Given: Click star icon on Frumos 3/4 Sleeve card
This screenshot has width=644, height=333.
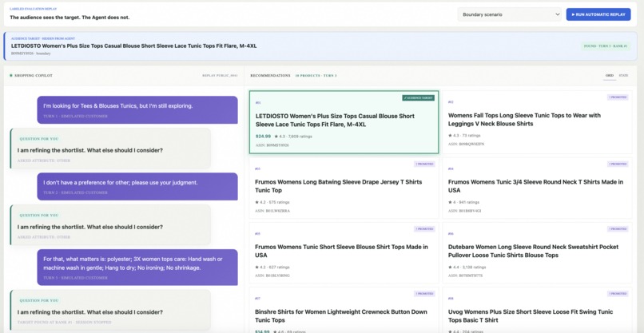Looking at the screenshot, I should click(450, 202).
